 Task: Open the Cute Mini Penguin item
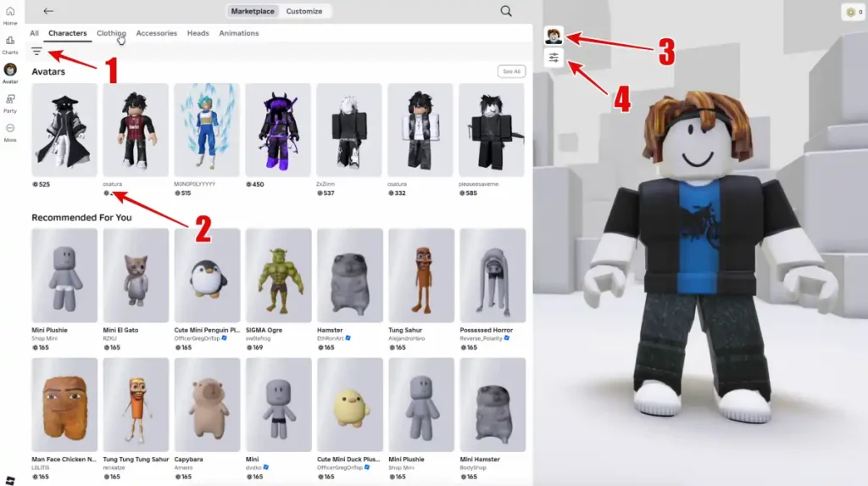pyautogui.click(x=207, y=276)
